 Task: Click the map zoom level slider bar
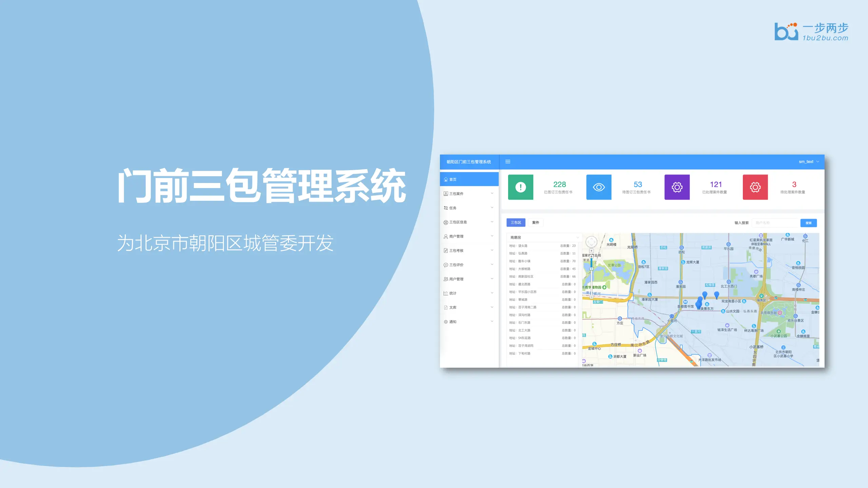click(592, 281)
